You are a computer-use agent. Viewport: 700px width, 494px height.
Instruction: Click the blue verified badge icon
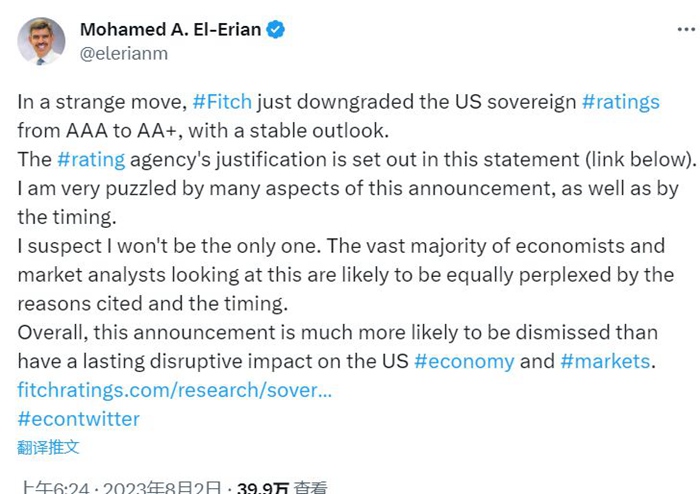(276, 30)
